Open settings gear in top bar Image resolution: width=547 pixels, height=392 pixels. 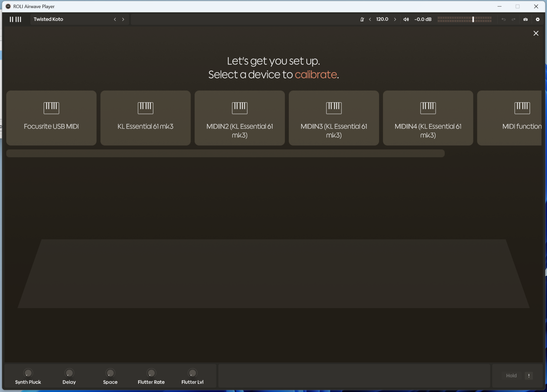(538, 20)
